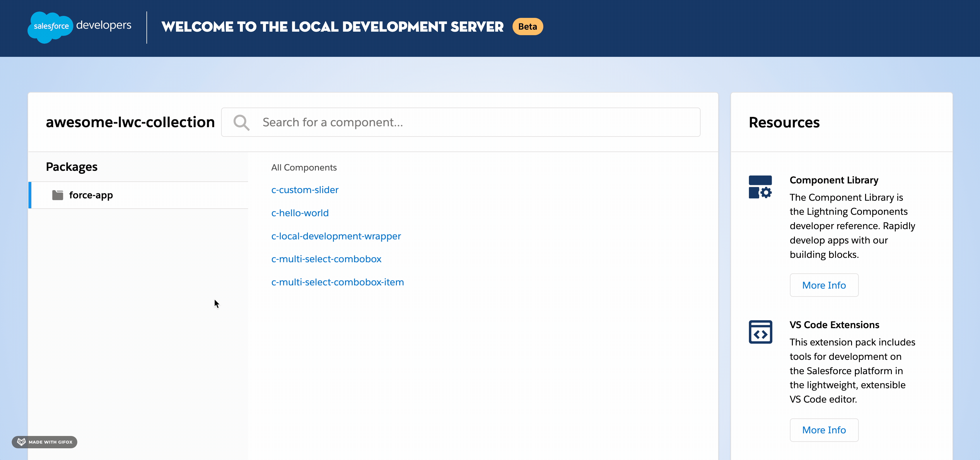Click More Info under Component Library

tap(824, 285)
